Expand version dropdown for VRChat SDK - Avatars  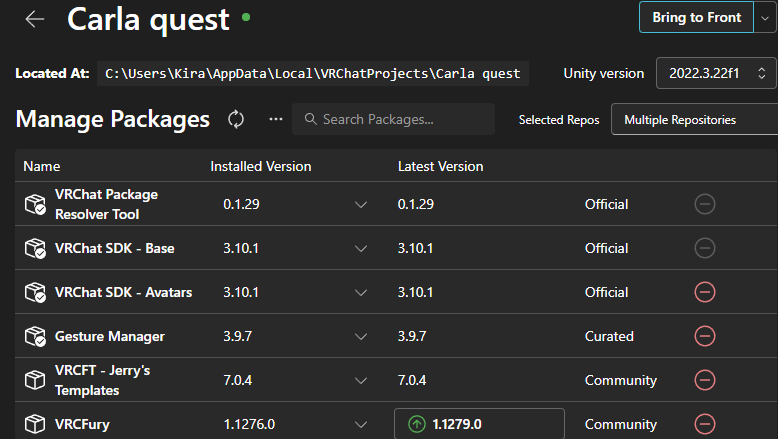tap(361, 292)
